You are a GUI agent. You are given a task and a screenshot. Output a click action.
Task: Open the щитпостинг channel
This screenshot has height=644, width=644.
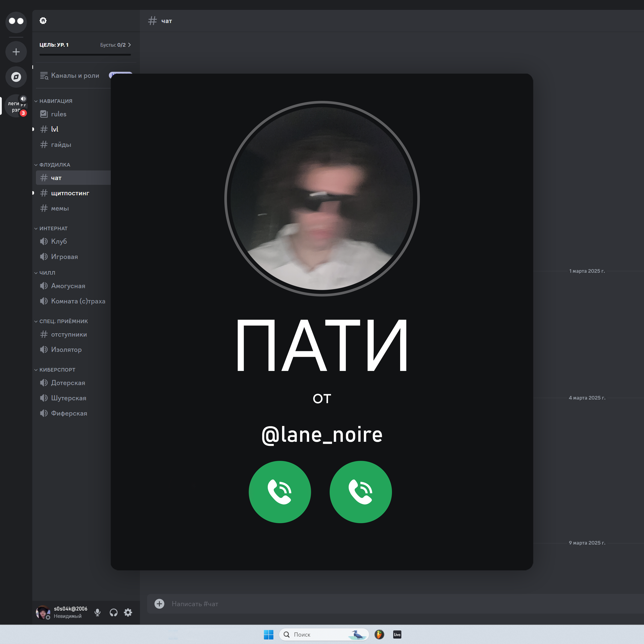click(70, 193)
